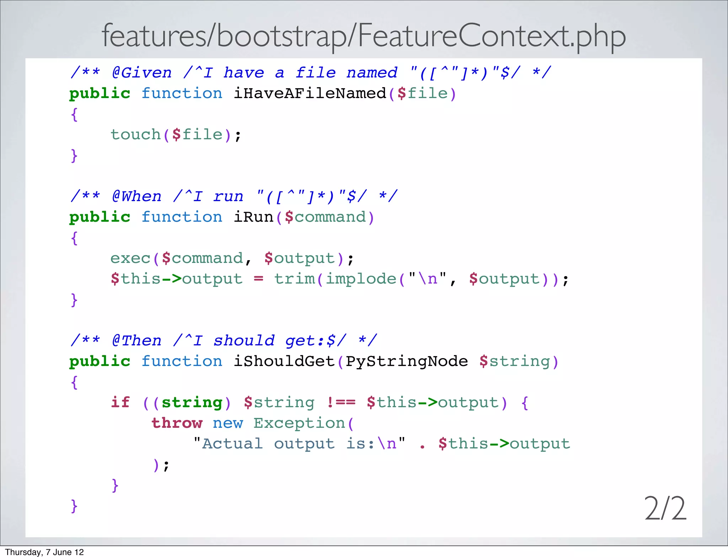Click the 'throw new Exception(' line

(x=253, y=424)
